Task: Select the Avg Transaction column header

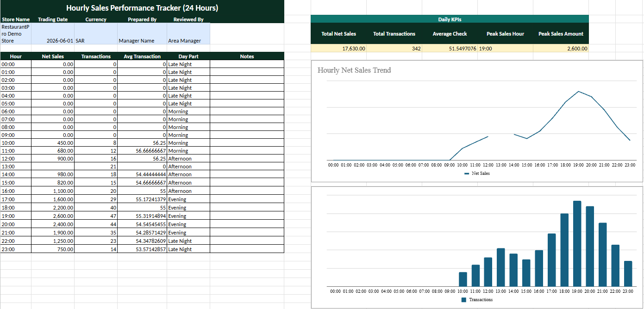Action: coord(142,56)
